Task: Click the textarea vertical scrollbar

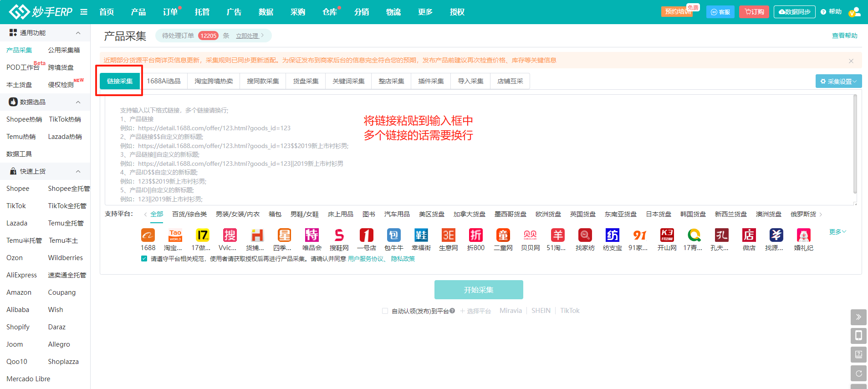Action: point(855,144)
